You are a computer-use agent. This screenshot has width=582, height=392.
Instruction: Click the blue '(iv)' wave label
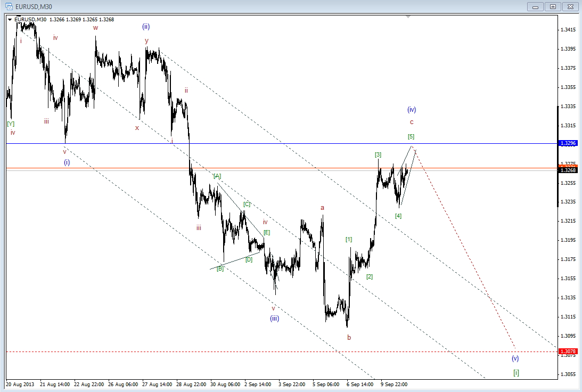coord(412,110)
